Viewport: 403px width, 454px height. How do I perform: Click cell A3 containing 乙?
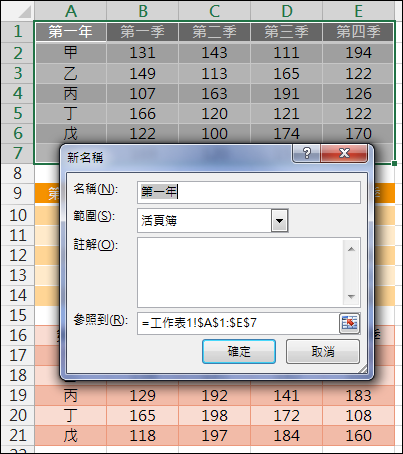click(70, 73)
